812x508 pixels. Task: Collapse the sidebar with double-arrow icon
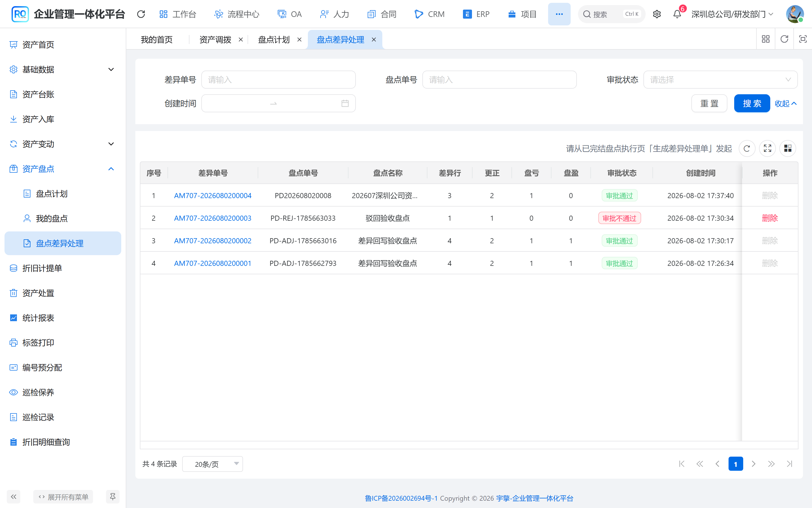[14, 497]
